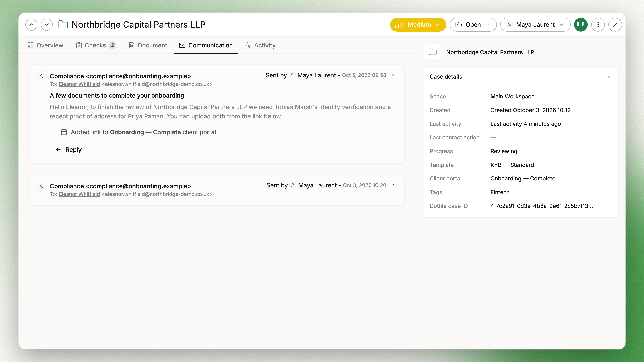
Task: Go to next case with down arrow
Action: pyautogui.click(x=47, y=25)
